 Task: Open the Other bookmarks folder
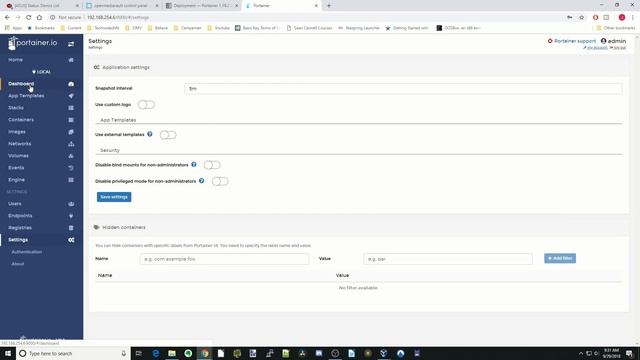coord(616,28)
